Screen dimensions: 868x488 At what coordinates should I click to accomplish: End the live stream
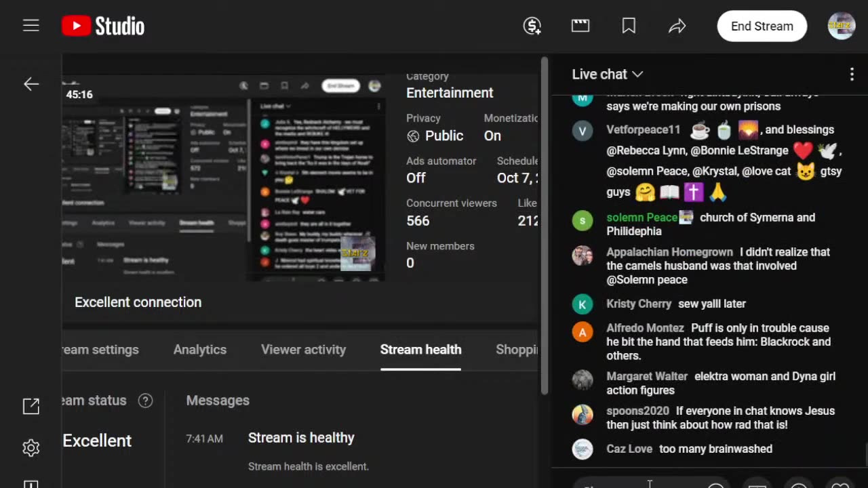(x=762, y=26)
